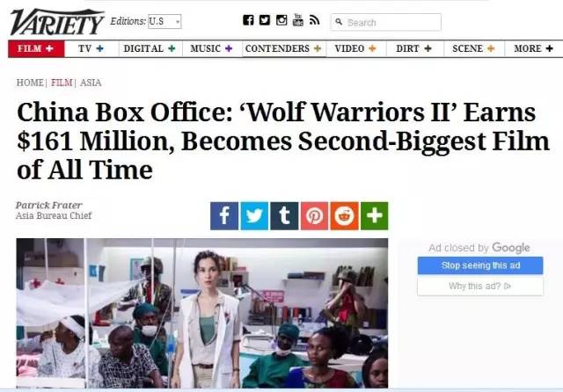Share article on Reddit
The width and height of the screenshot is (563, 392).
[344, 216]
